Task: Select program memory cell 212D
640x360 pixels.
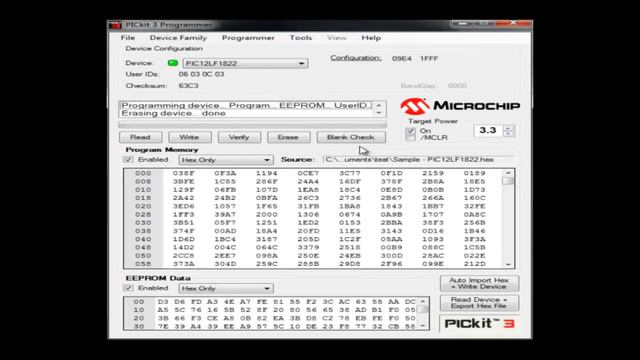Action: tap(475, 264)
